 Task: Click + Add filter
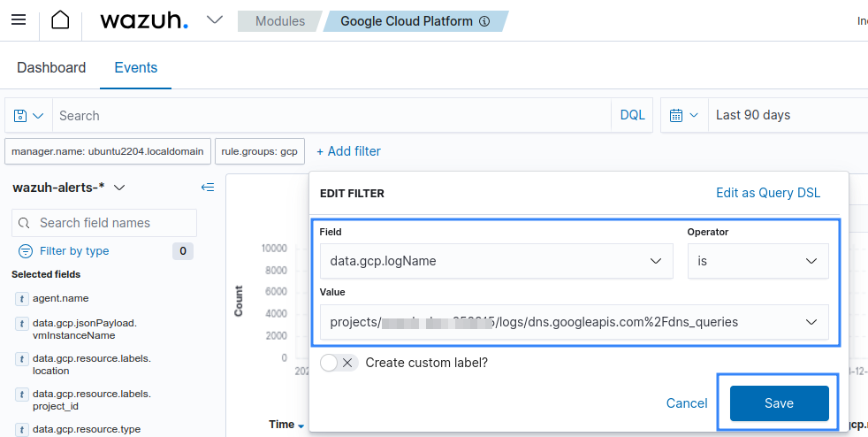pos(349,151)
